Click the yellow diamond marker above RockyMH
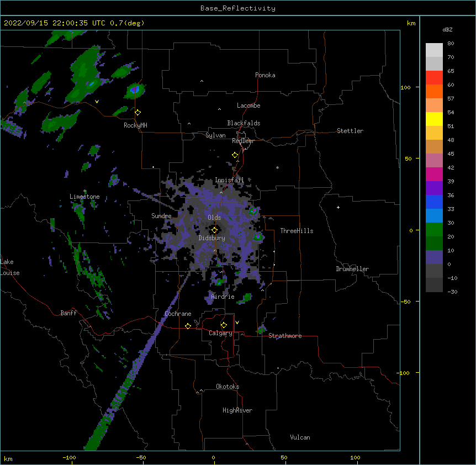The height and width of the screenshot is (465, 476). point(138,113)
